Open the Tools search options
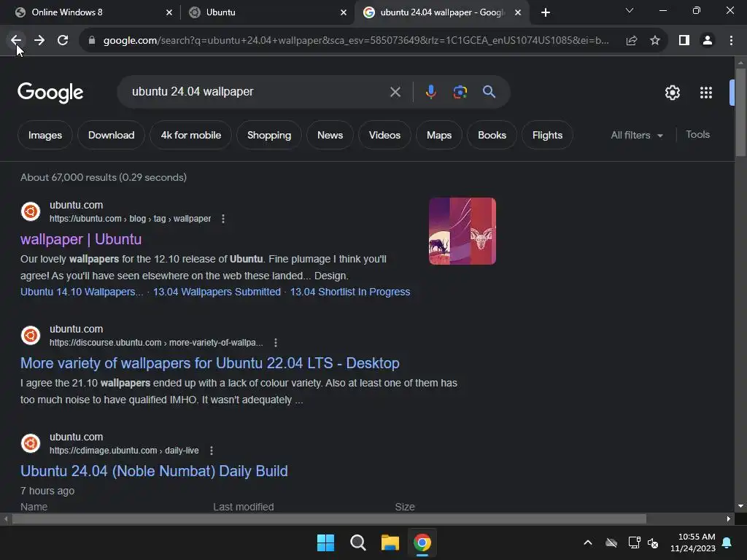The width and height of the screenshot is (747, 560). pos(697,135)
